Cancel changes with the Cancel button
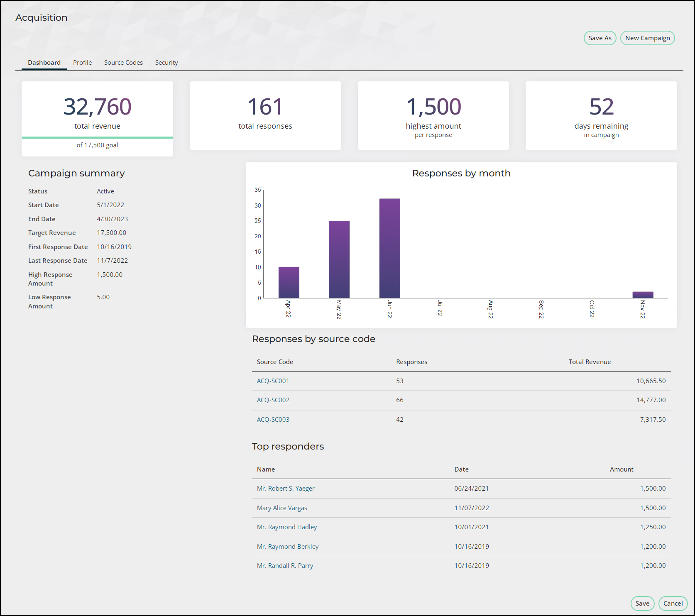The width and height of the screenshot is (695, 616). coord(673,604)
